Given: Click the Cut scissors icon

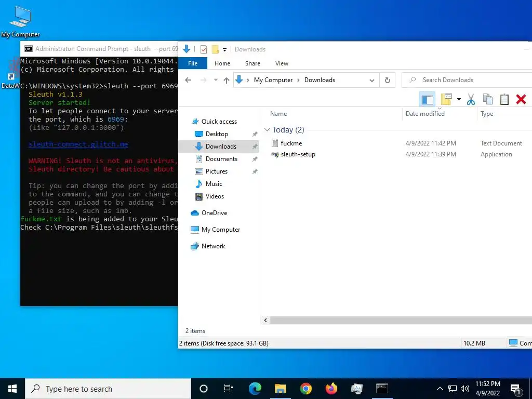Looking at the screenshot, I should pyautogui.click(x=471, y=99).
